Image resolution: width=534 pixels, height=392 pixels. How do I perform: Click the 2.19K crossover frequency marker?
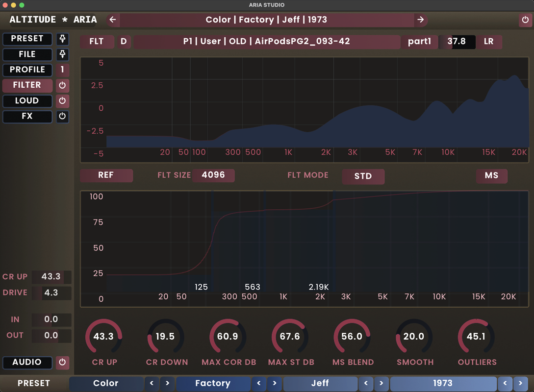(x=319, y=287)
